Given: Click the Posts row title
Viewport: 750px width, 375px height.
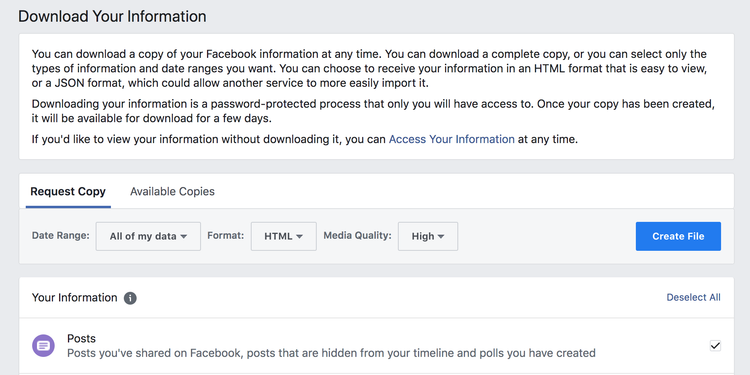Looking at the screenshot, I should point(81,339).
